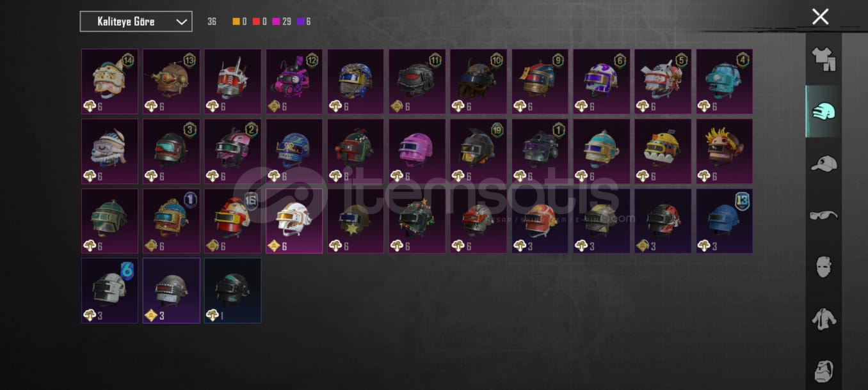Open the glasses category icon
This screenshot has width=868, height=390.
(x=823, y=215)
